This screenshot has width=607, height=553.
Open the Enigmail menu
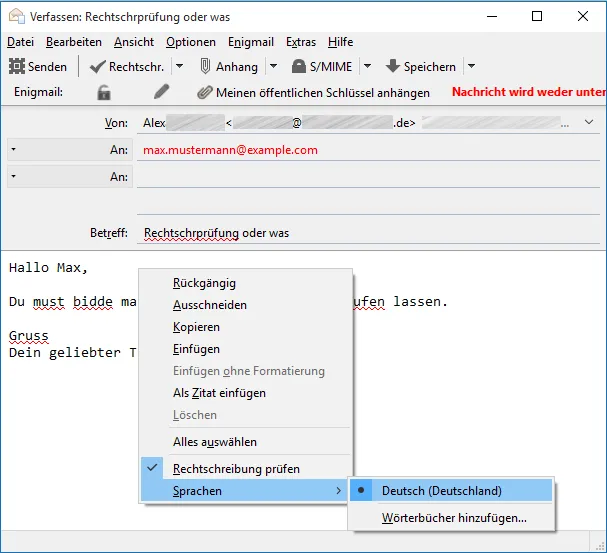tap(251, 42)
